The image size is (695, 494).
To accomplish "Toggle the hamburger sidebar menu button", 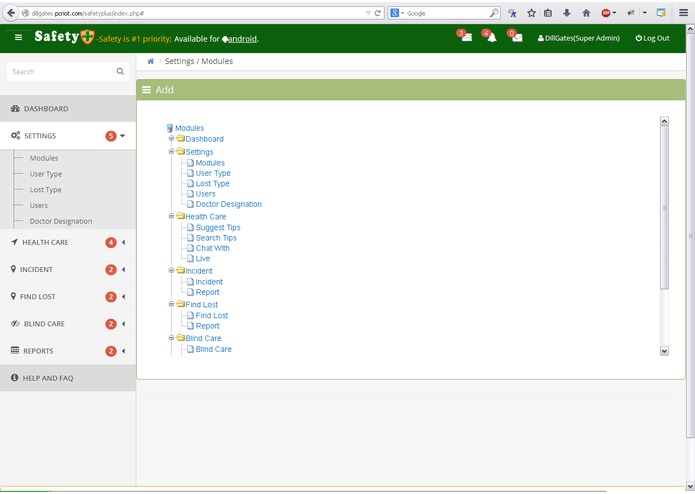I will pos(18,37).
